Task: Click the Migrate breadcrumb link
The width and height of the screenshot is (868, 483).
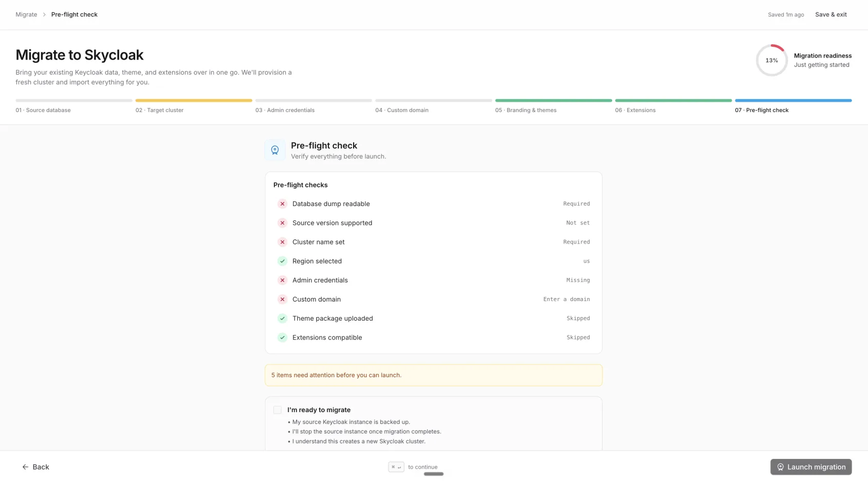Action: pos(26,15)
